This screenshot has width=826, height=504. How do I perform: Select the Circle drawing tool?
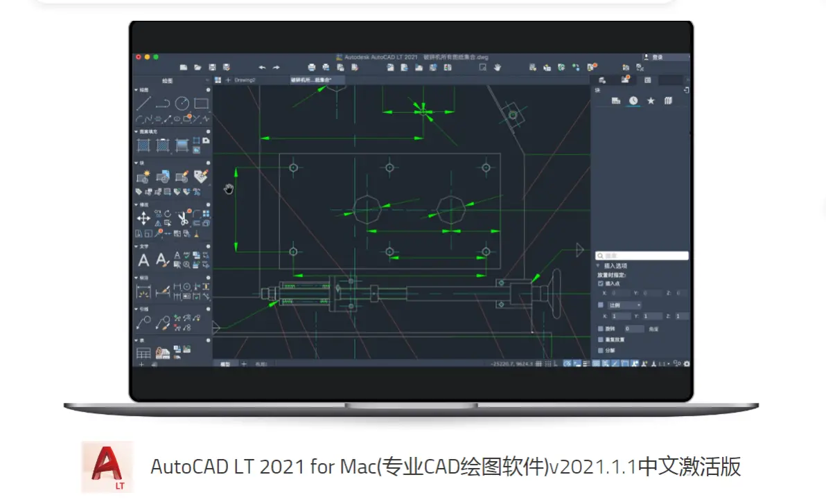182,104
